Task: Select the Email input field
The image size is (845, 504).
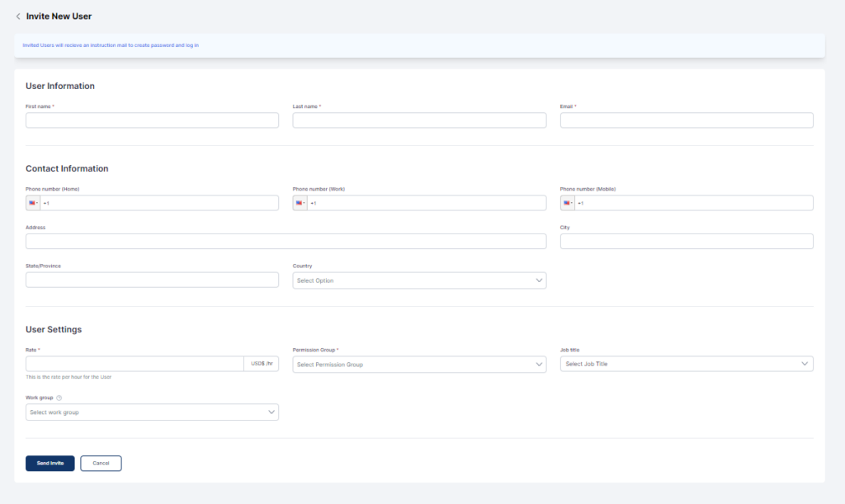Action: point(687,120)
